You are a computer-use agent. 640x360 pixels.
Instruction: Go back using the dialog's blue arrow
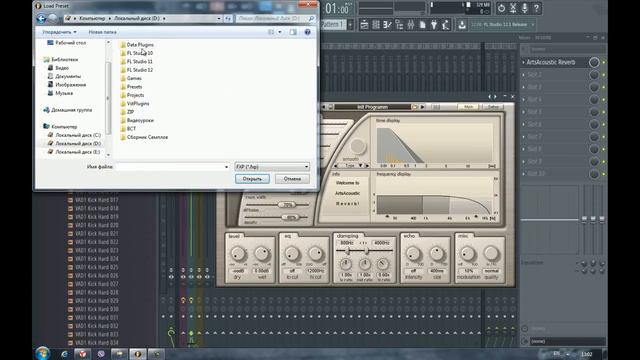tap(41, 18)
